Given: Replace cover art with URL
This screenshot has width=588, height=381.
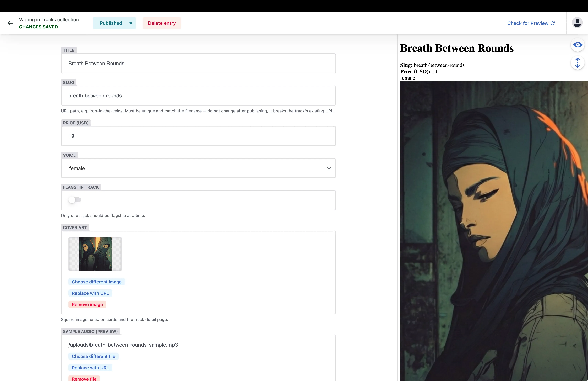Looking at the screenshot, I should pyautogui.click(x=90, y=293).
